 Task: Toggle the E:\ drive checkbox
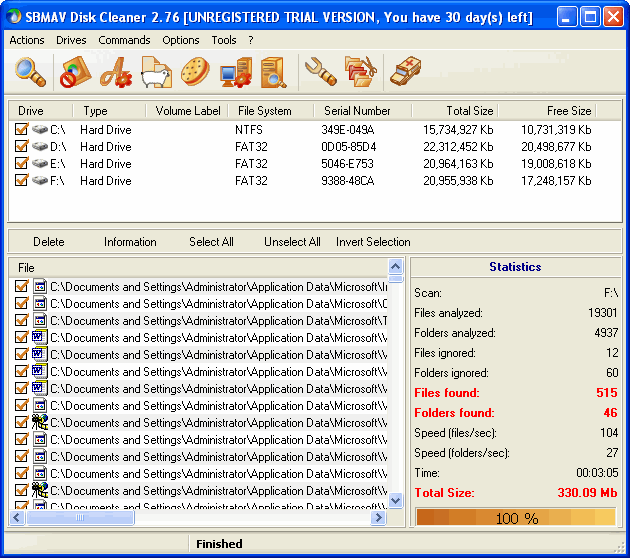click(x=21, y=164)
